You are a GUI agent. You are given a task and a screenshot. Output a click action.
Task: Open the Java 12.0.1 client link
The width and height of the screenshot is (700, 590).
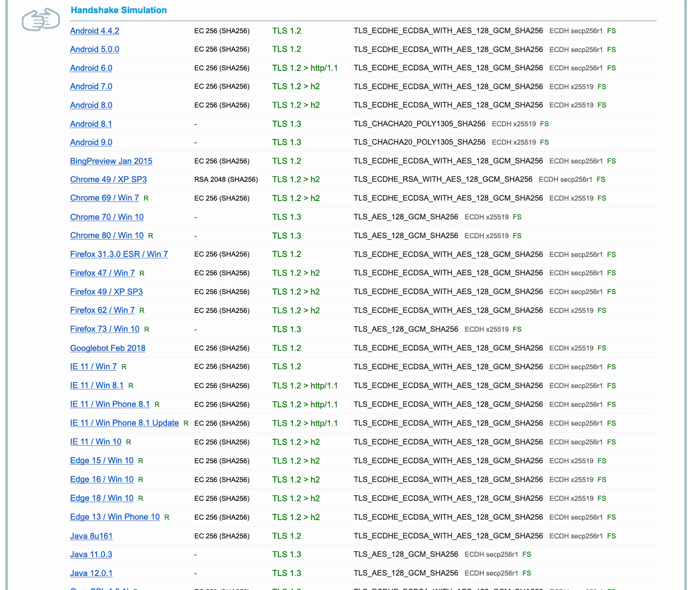91,573
